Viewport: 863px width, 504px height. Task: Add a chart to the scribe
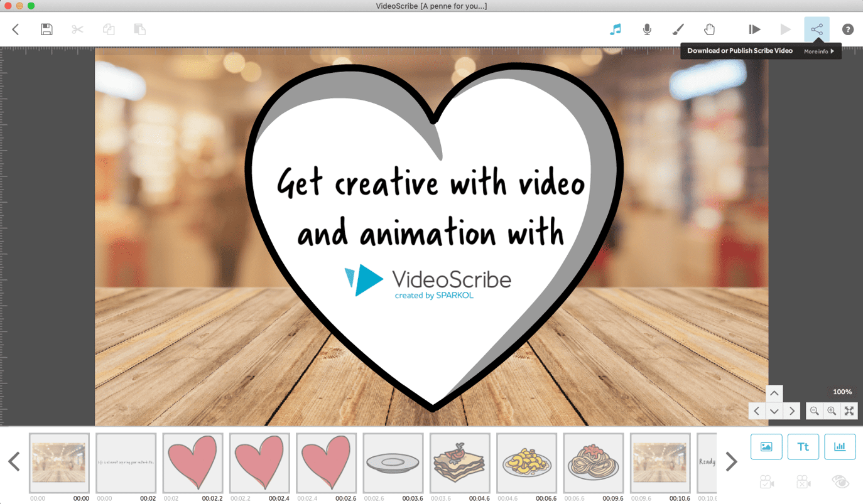click(840, 446)
